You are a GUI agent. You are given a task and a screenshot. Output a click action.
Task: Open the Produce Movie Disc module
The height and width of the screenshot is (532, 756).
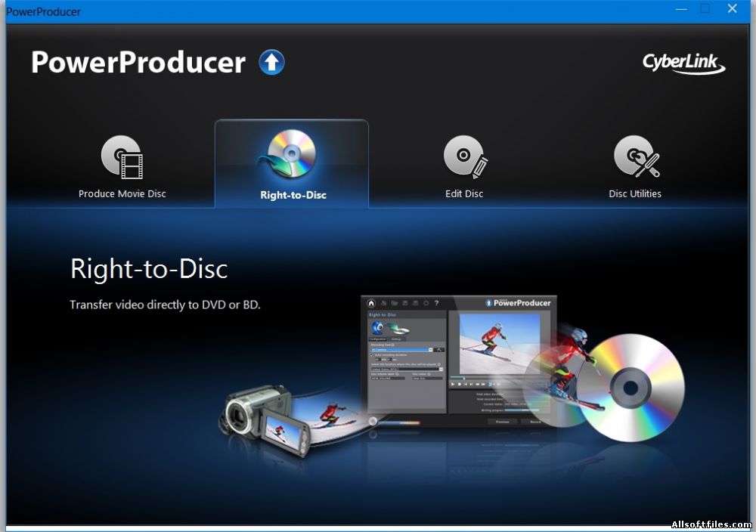(122, 166)
